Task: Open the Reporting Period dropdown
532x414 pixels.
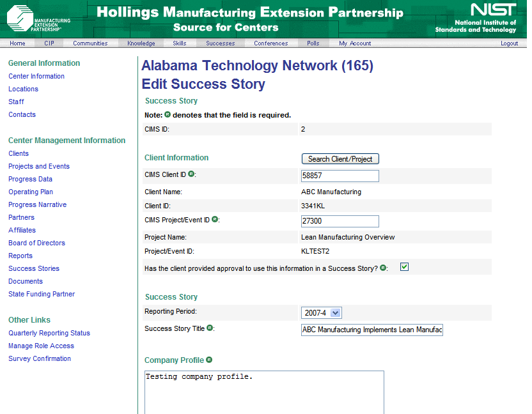Action: pyautogui.click(x=322, y=312)
